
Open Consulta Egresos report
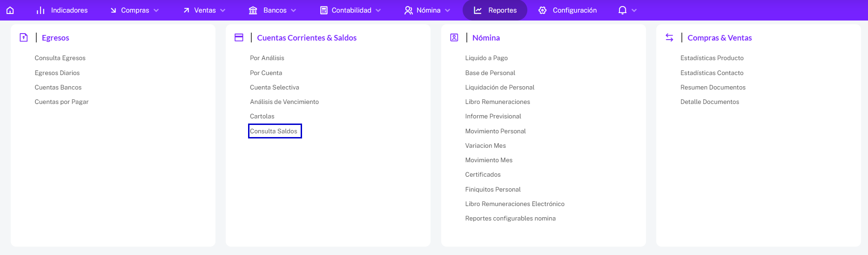60,58
